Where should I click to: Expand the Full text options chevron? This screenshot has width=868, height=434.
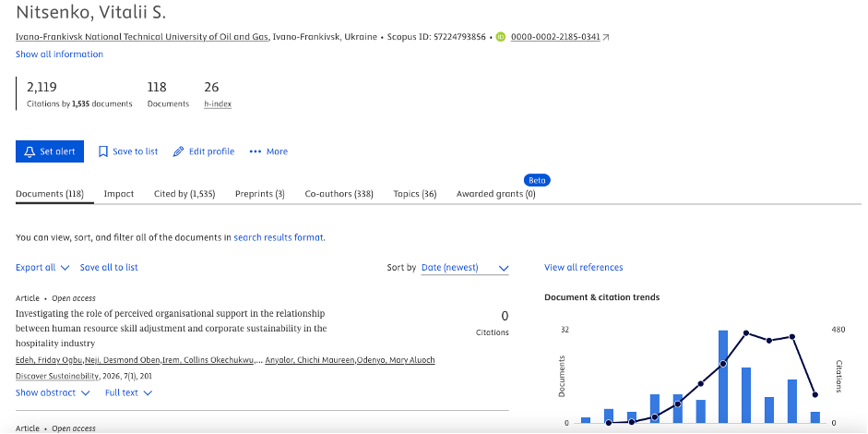(x=148, y=393)
